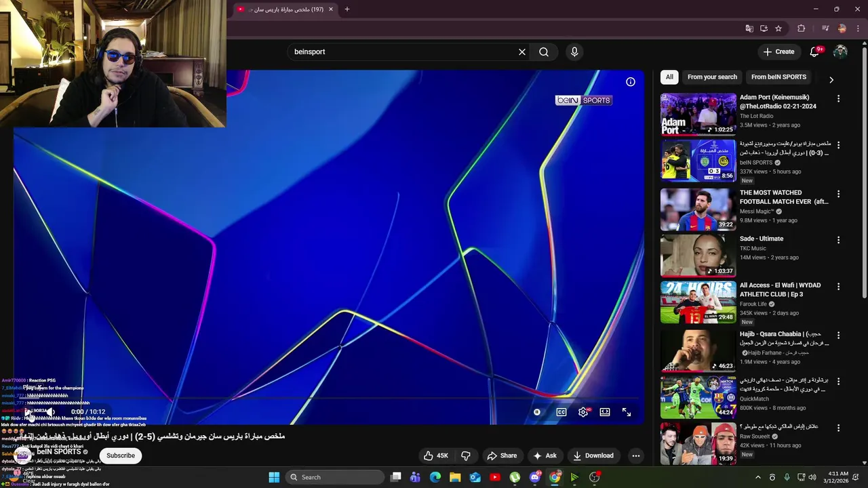Viewport: 868px width, 488px height.
Task: Select From your search chip
Action: (712, 77)
